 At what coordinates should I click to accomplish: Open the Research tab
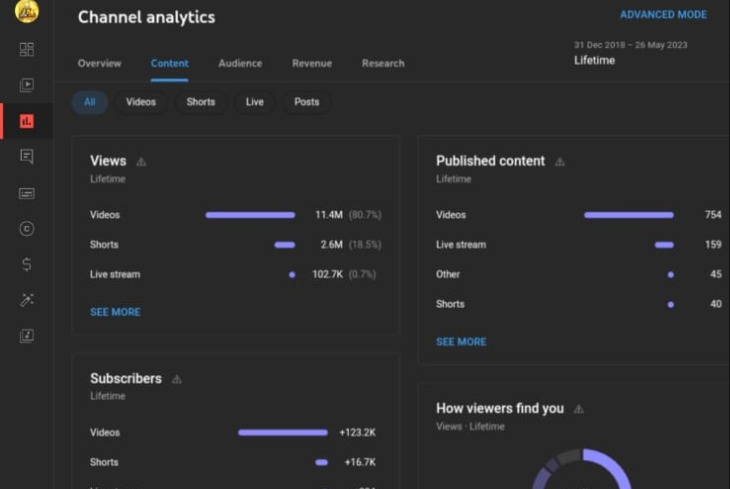383,63
